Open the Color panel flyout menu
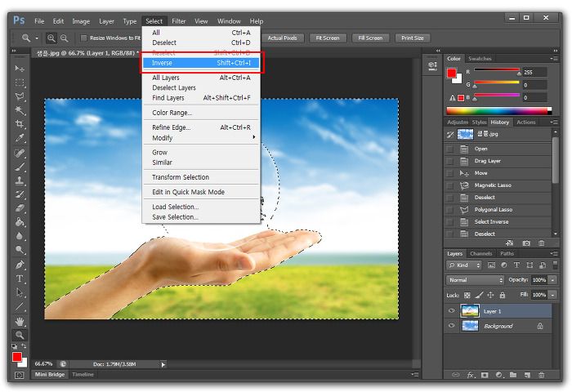 pyautogui.click(x=554, y=58)
